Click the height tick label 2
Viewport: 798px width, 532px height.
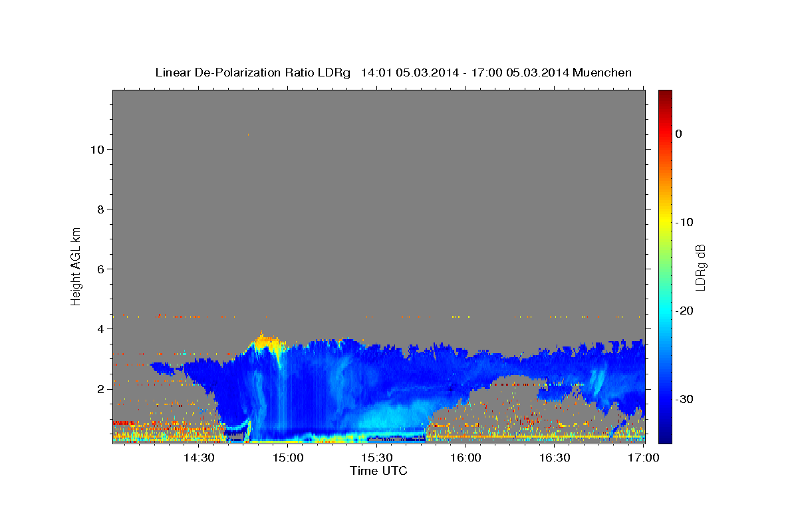click(100, 389)
